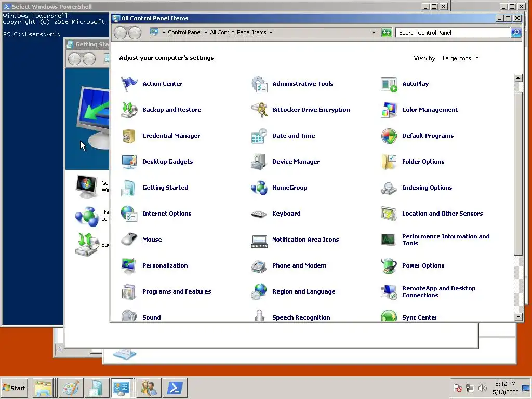Open Device Manager icon

tap(259, 162)
